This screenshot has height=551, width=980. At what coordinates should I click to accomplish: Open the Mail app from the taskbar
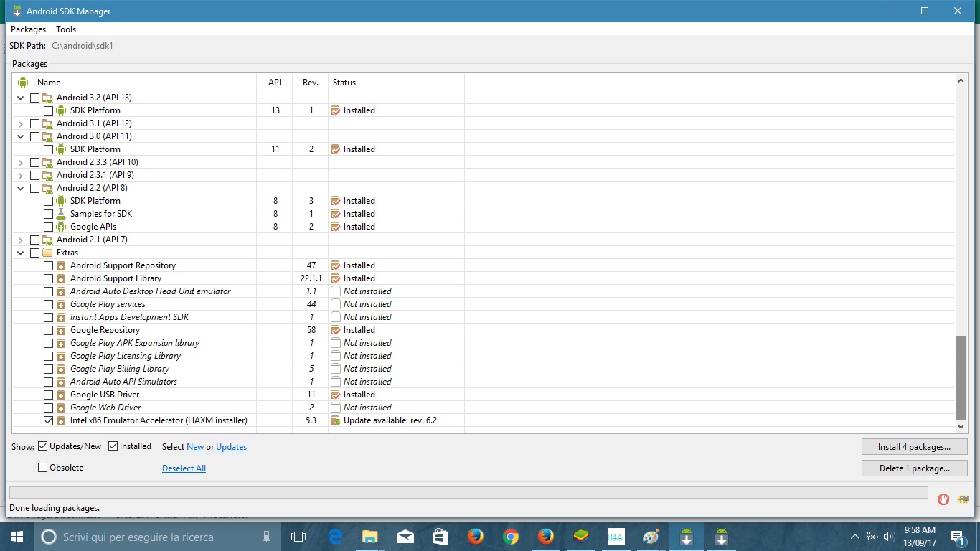(405, 537)
